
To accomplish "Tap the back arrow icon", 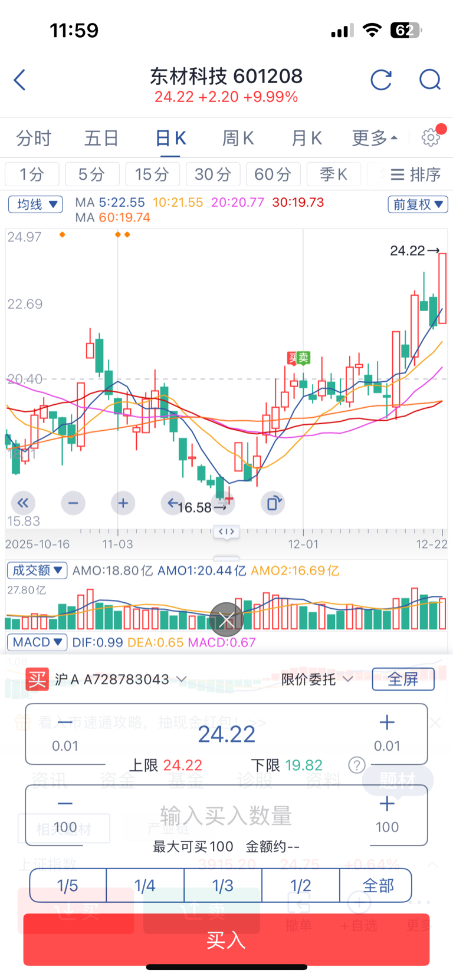I will point(20,80).
